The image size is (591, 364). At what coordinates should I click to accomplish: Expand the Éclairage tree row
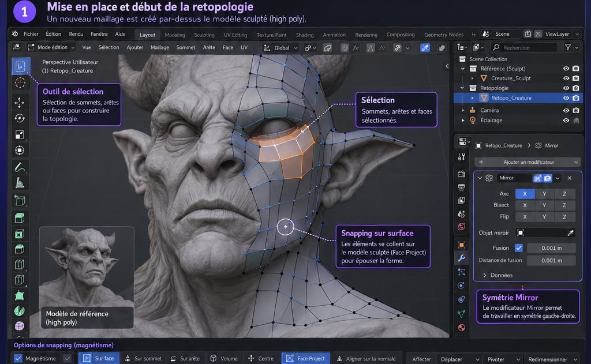pos(463,120)
